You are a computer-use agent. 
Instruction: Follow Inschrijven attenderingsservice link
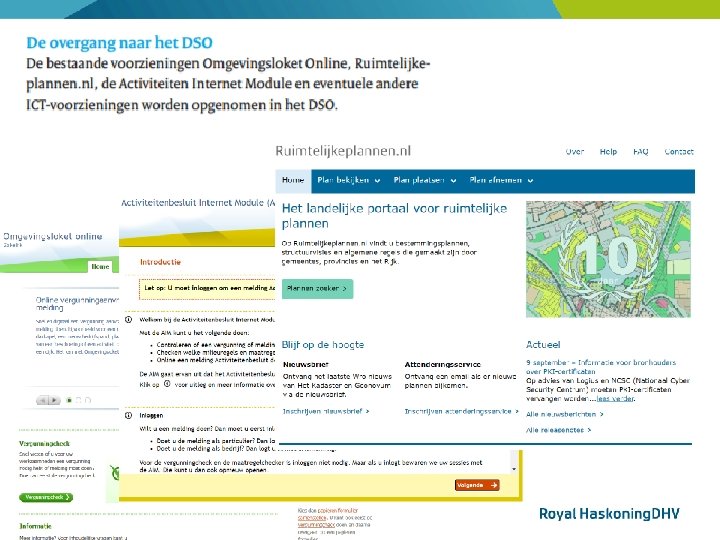(461, 411)
